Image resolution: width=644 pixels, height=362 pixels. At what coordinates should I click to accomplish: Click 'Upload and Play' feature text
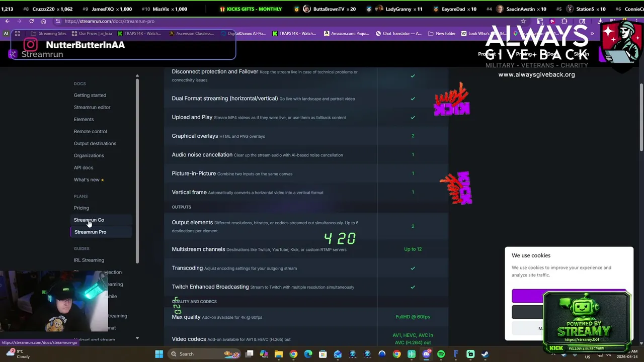tap(192, 117)
